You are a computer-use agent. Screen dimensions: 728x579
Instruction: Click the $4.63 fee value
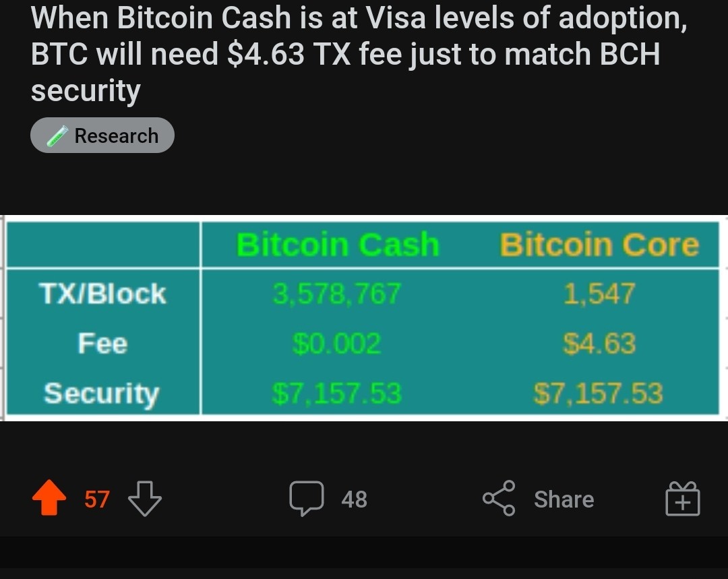click(599, 344)
